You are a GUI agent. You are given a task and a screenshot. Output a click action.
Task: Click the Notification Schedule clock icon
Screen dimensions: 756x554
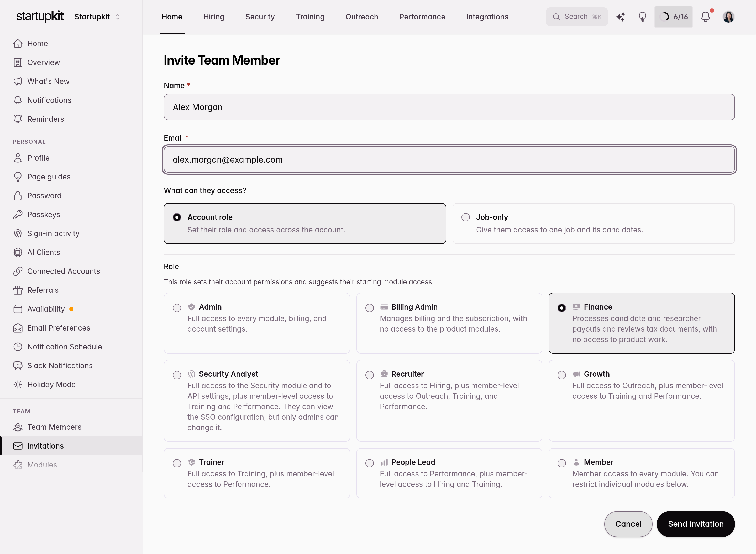[x=18, y=347]
